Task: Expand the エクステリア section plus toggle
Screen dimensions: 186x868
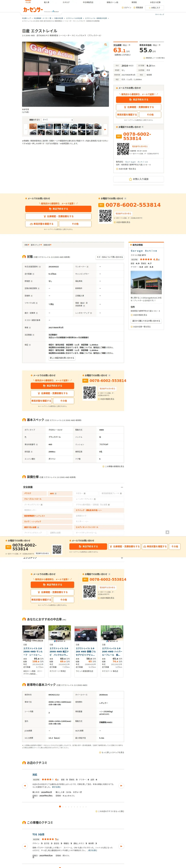Action: [x=122, y=558]
